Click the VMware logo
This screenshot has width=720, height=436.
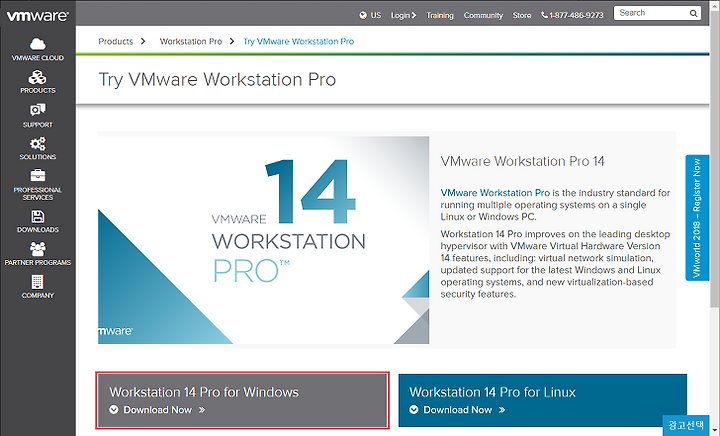[38, 16]
